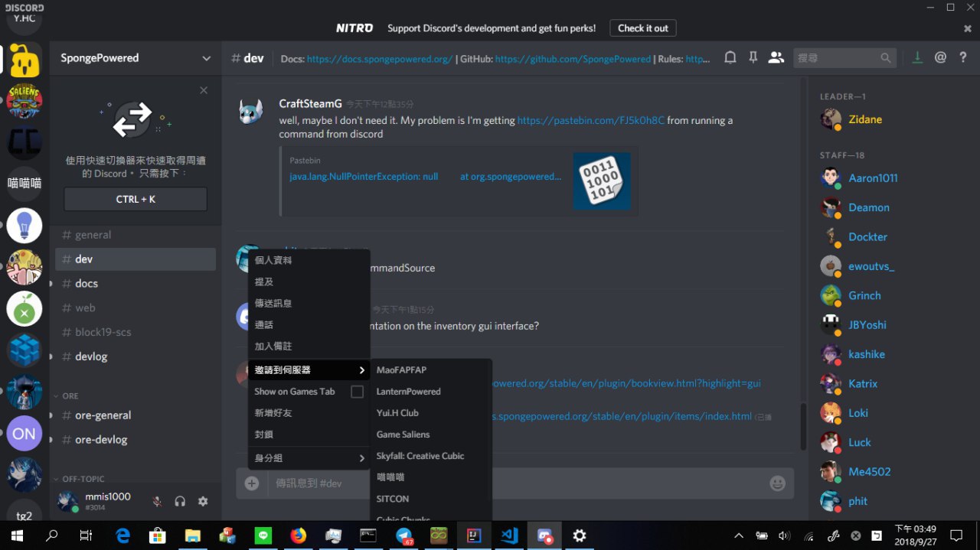The image size is (980, 550).
Task: Invite to Yui.H Club server
Action: point(431,413)
